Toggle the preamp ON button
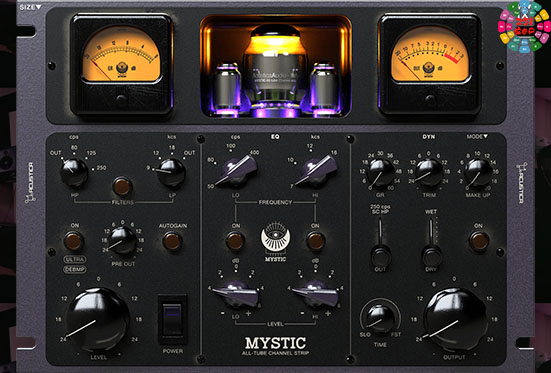This screenshot has height=373, width=551. [x=74, y=241]
